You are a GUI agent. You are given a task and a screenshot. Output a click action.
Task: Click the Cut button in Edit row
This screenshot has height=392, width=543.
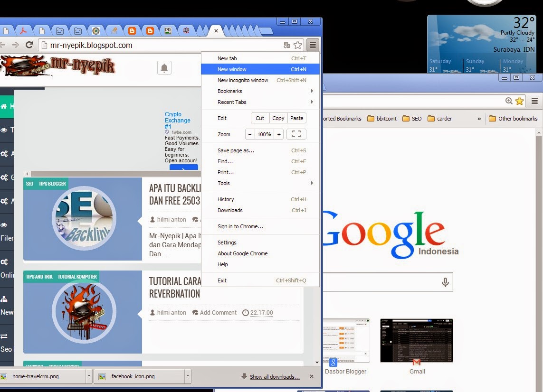pos(260,118)
